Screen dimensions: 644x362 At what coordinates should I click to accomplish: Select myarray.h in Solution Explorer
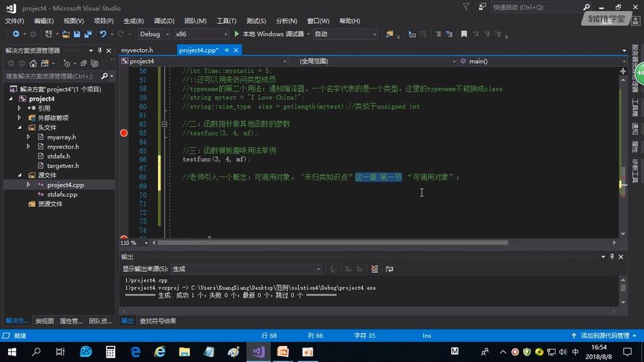click(62, 137)
